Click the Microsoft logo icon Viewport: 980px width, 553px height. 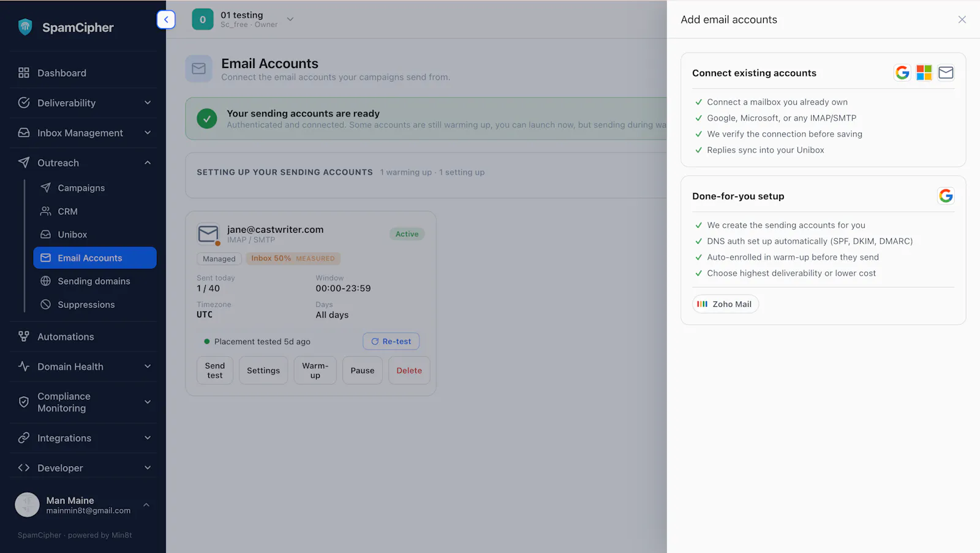(924, 73)
